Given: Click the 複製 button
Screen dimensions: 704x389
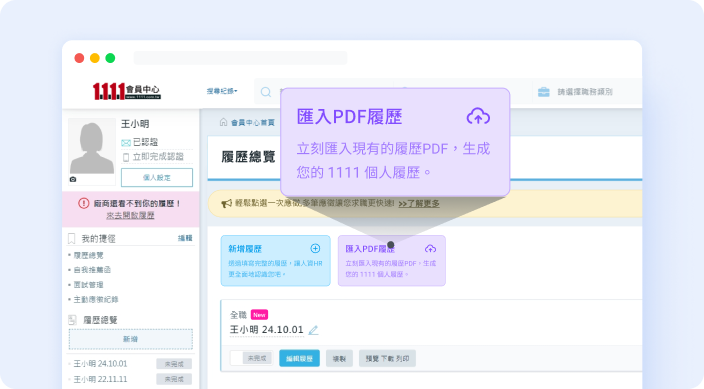Looking at the screenshot, I should (339, 358).
